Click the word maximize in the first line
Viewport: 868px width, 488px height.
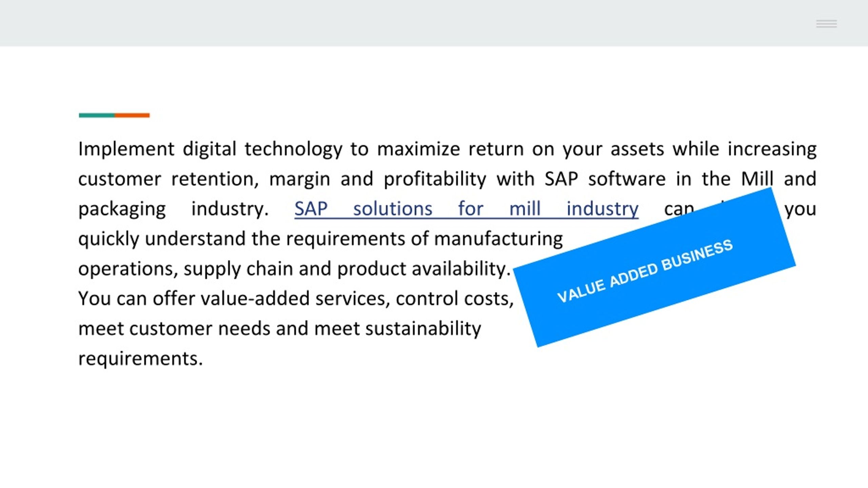[x=418, y=149]
